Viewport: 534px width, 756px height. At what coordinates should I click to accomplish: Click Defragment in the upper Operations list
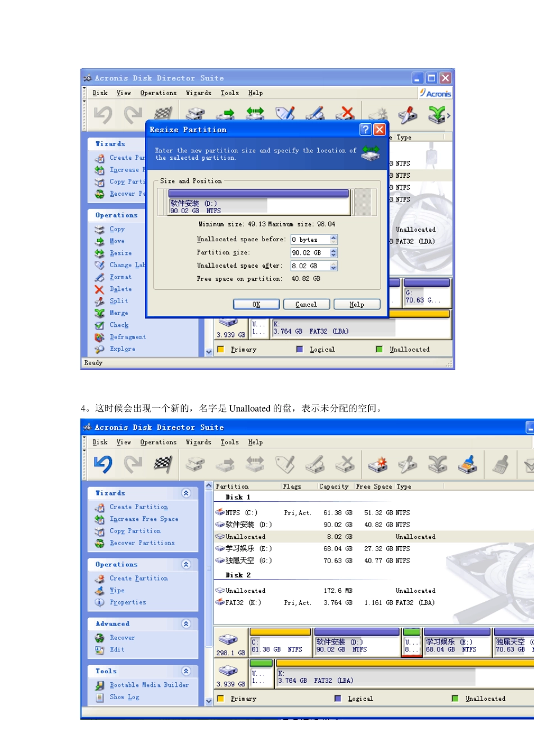coord(128,337)
